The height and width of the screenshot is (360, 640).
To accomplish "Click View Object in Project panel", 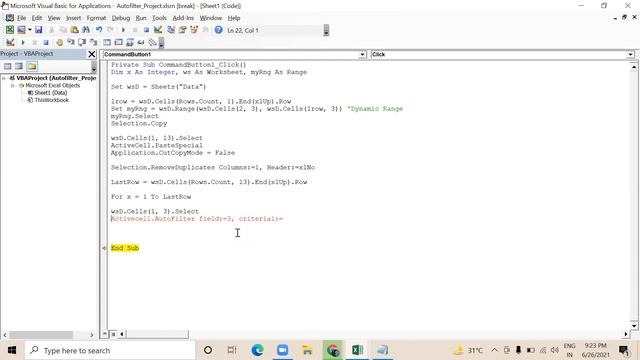I will tap(19, 66).
